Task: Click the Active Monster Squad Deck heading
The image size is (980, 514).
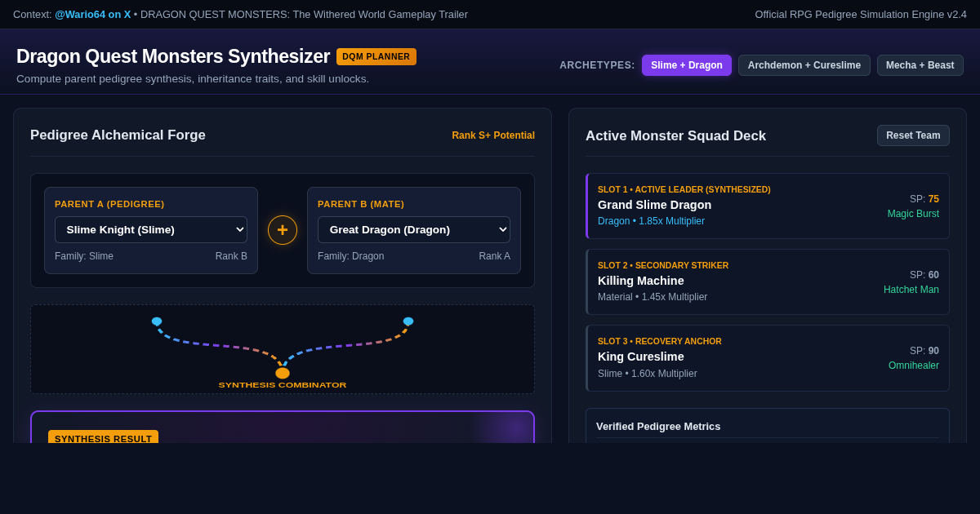Action: click(675, 136)
